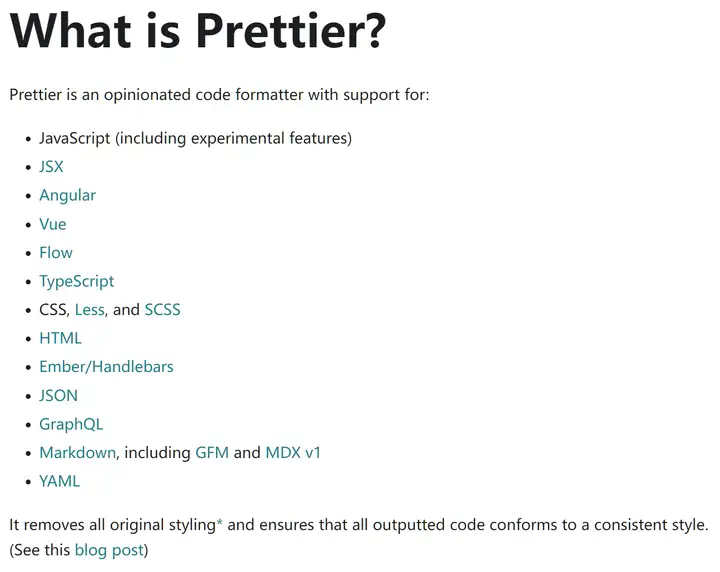Viewport: 720px width, 572px height.
Task: Click the Less link
Action: pos(89,310)
